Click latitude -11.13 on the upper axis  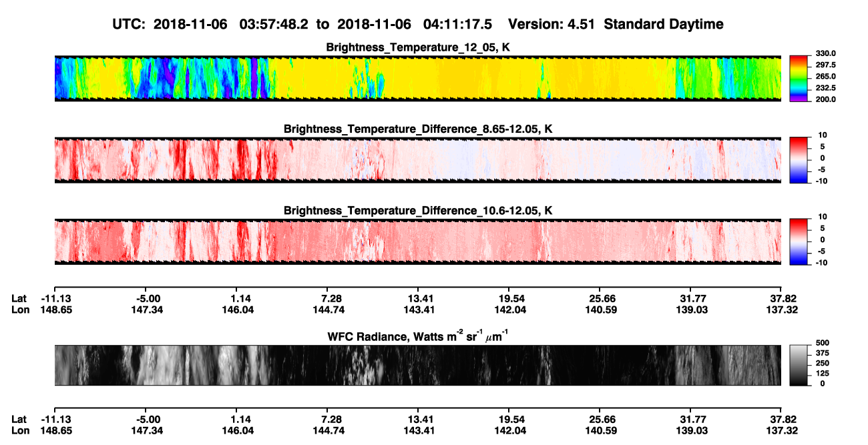coord(56,298)
